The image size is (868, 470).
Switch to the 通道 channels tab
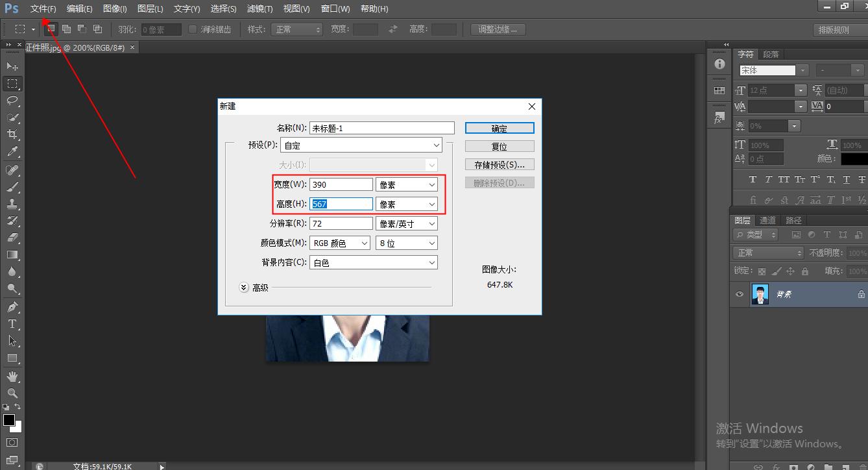coord(767,219)
